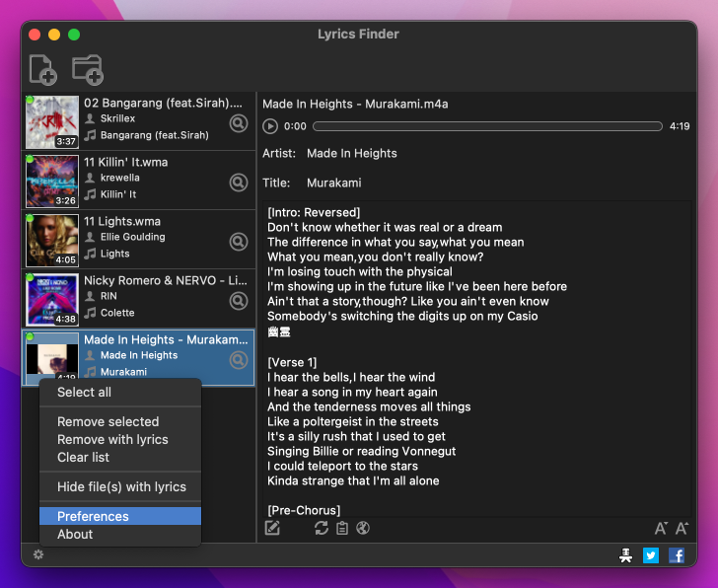Select the Ellie Goulding Lights album thumbnail
Viewport: 718px width, 588px height.
52,241
